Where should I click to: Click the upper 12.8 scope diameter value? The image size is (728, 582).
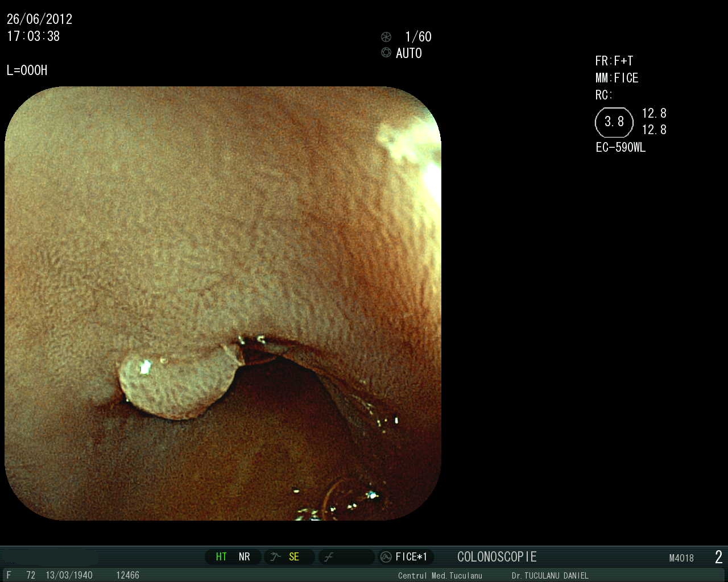[x=654, y=114]
